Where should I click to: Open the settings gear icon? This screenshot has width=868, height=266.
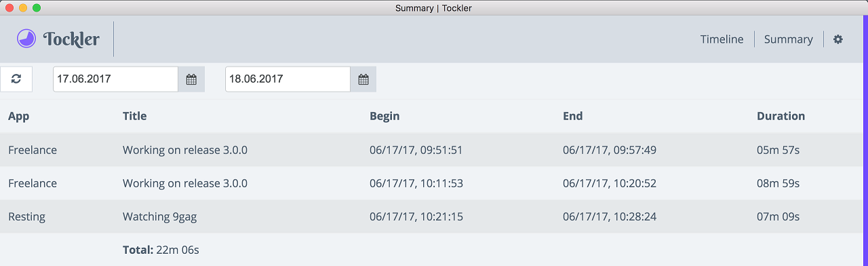pos(838,39)
